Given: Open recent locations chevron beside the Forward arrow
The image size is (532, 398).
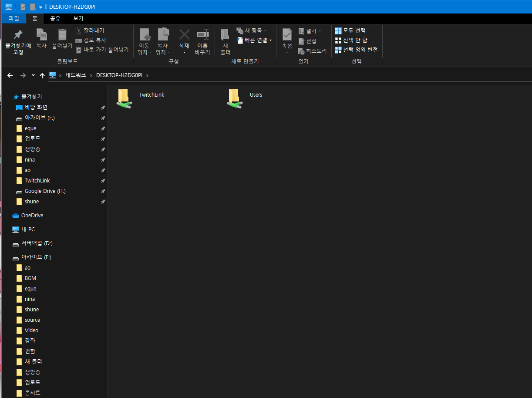Looking at the screenshot, I should [33, 75].
